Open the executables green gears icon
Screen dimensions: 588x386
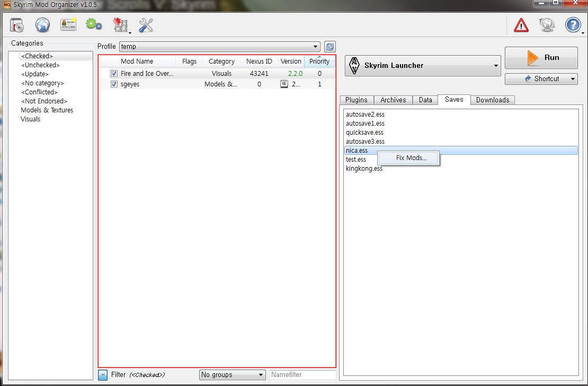(94, 25)
